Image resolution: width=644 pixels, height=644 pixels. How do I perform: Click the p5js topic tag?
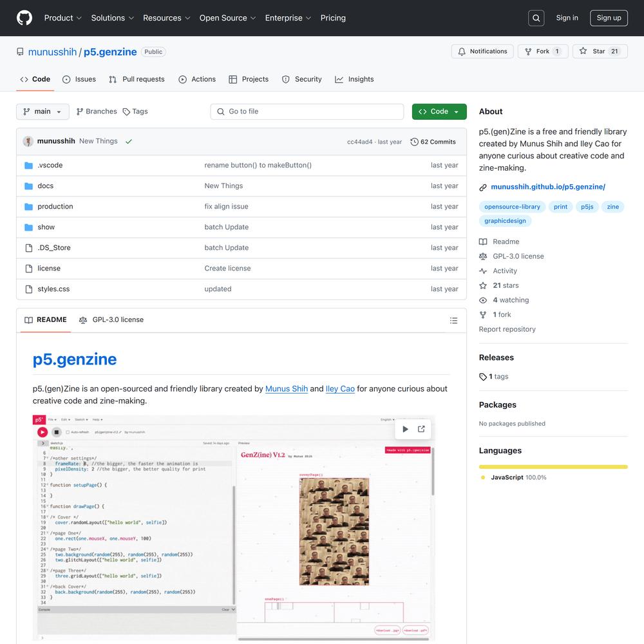click(x=587, y=207)
